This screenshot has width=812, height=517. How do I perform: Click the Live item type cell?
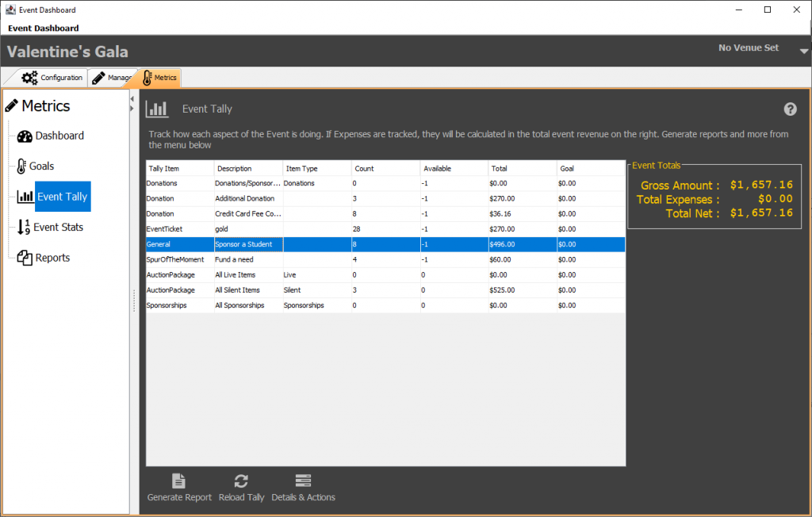(x=317, y=275)
